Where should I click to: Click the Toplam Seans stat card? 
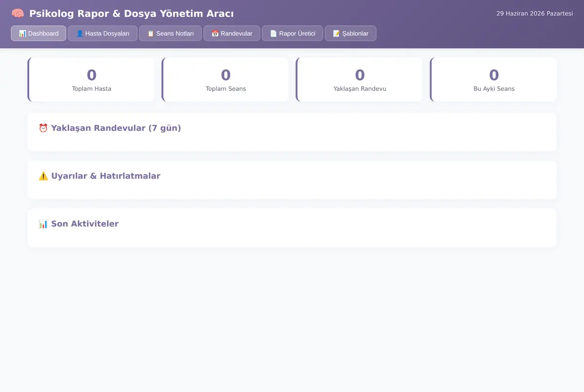[x=225, y=79]
